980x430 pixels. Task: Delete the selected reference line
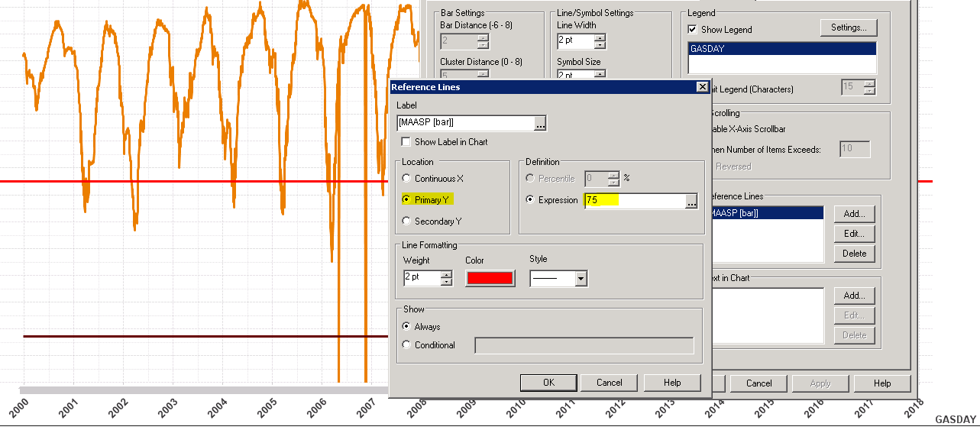pos(854,254)
